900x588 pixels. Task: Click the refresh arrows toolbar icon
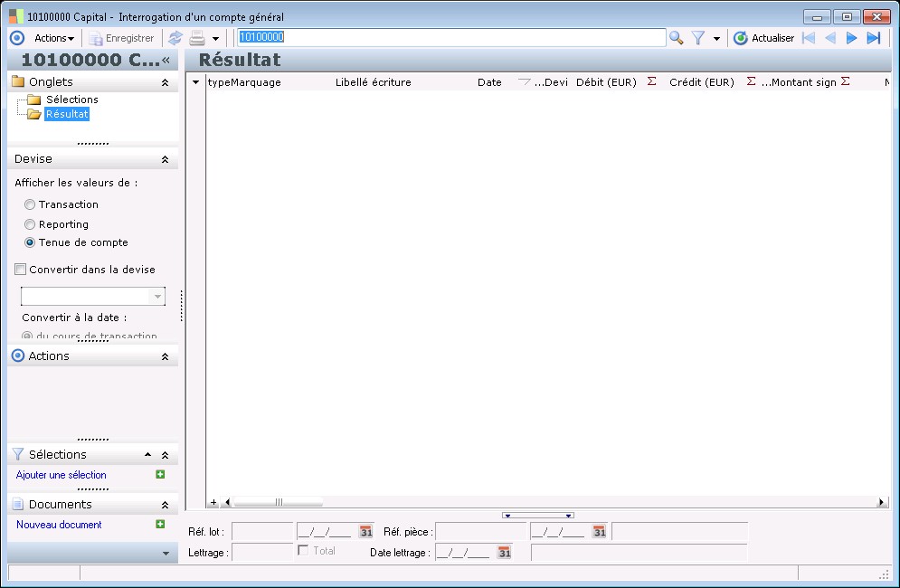pyautogui.click(x=175, y=38)
